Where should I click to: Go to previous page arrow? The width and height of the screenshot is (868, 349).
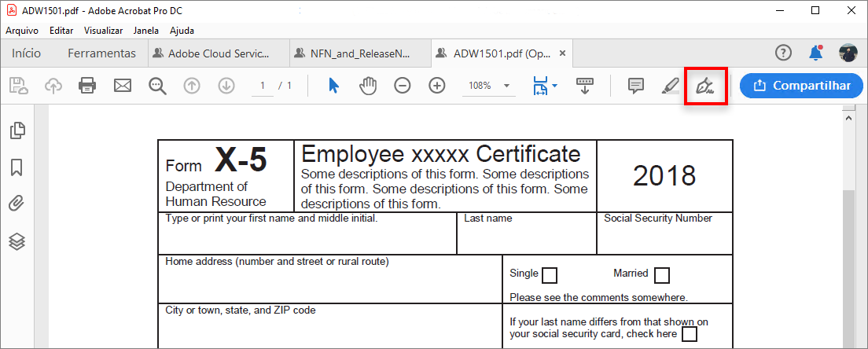(192, 86)
